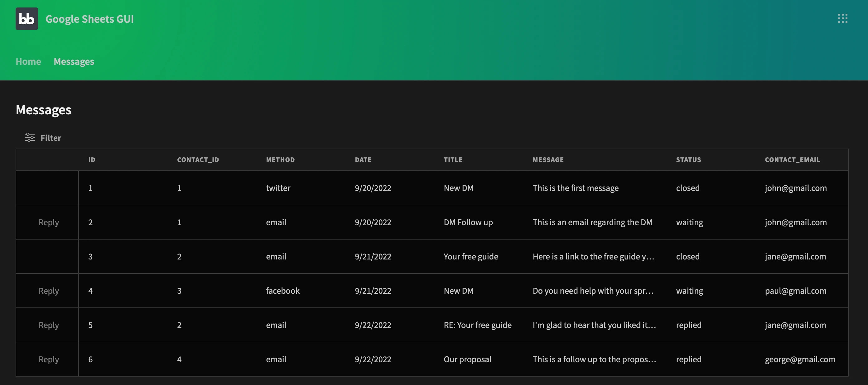Click 'I'm glad to hear that you liked it' message

coord(594,325)
